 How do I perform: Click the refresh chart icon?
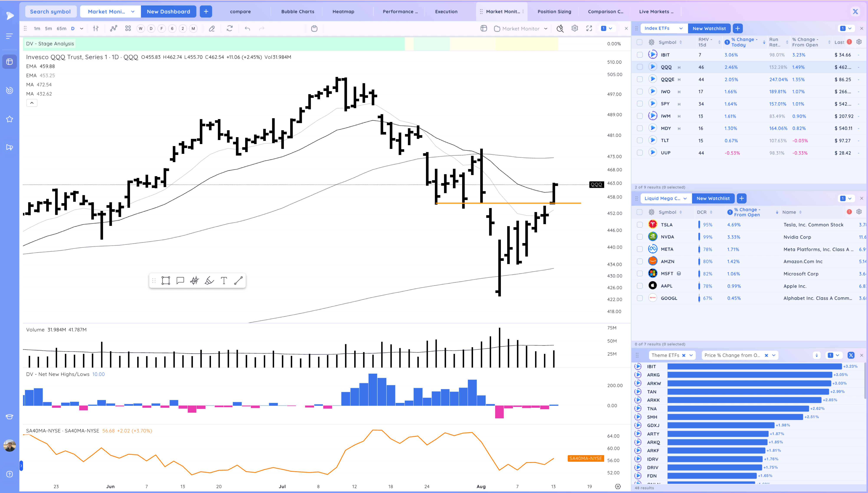point(230,28)
